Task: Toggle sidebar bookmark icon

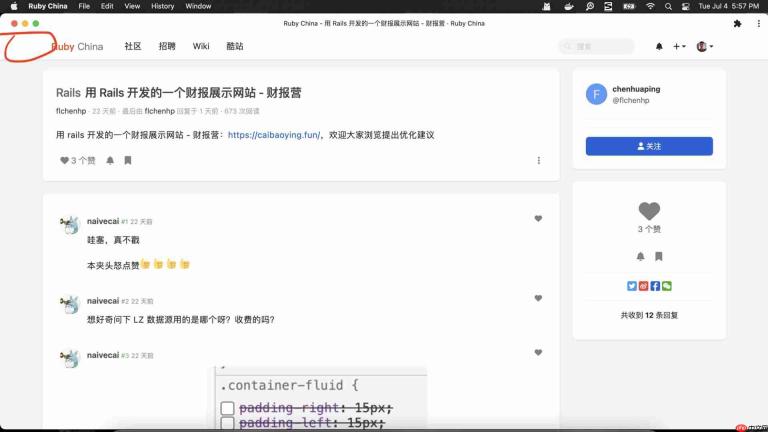Action: 659,256
